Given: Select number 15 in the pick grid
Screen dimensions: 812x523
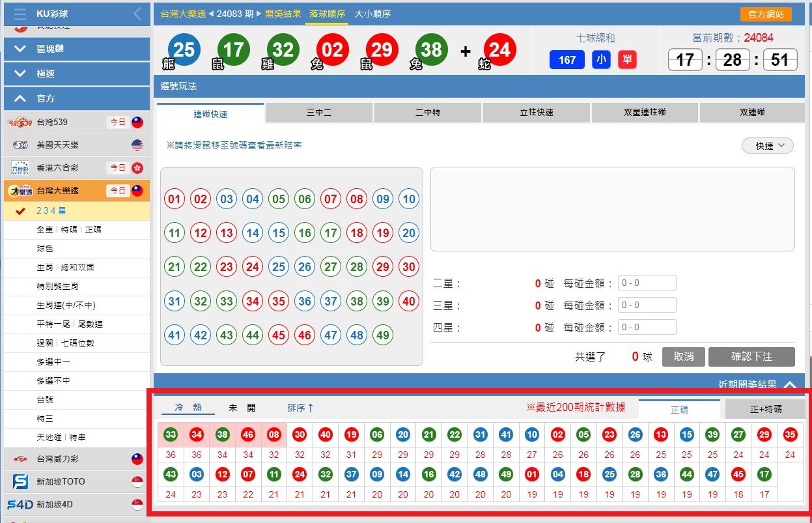Looking at the screenshot, I should pyautogui.click(x=279, y=233).
